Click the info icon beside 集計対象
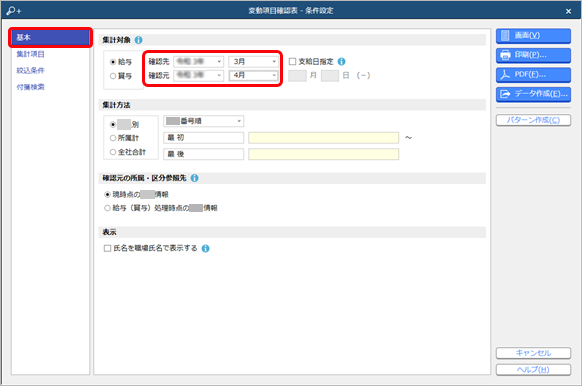The height and width of the screenshot is (386, 582). pyautogui.click(x=138, y=40)
